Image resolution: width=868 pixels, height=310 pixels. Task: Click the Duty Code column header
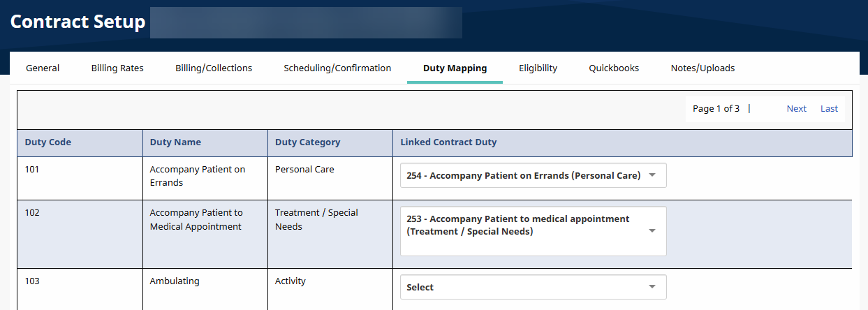pyautogui.click(x=48, y=142)
